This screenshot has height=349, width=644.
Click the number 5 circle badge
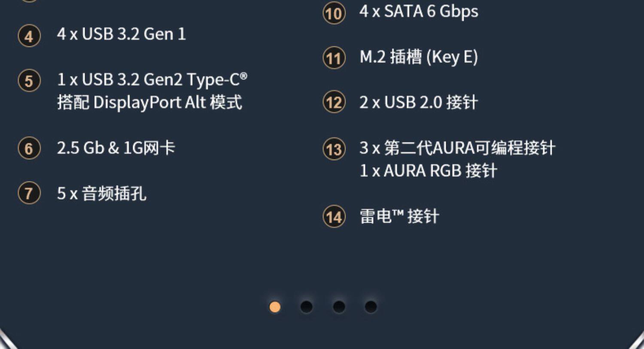coord(29,81)
